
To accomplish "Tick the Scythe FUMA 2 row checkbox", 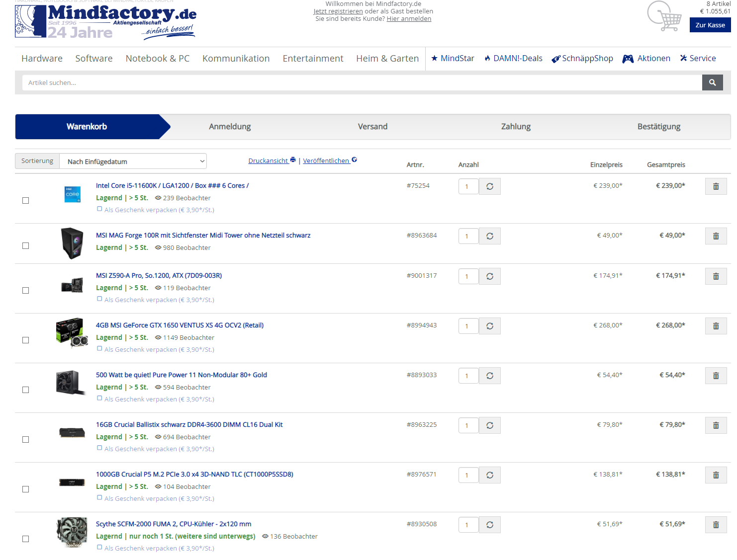I will 25,539.
